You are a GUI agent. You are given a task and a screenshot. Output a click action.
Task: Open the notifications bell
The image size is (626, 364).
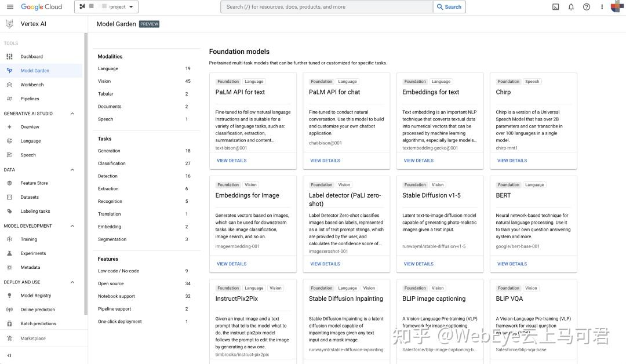(x=571, y=6)
